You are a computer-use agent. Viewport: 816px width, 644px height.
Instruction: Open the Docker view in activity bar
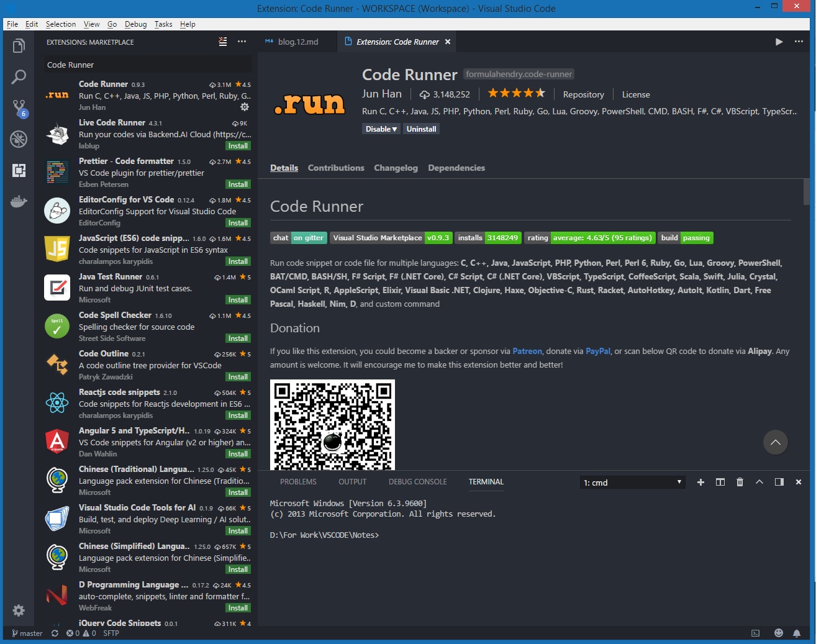click(x=19, y=201)
